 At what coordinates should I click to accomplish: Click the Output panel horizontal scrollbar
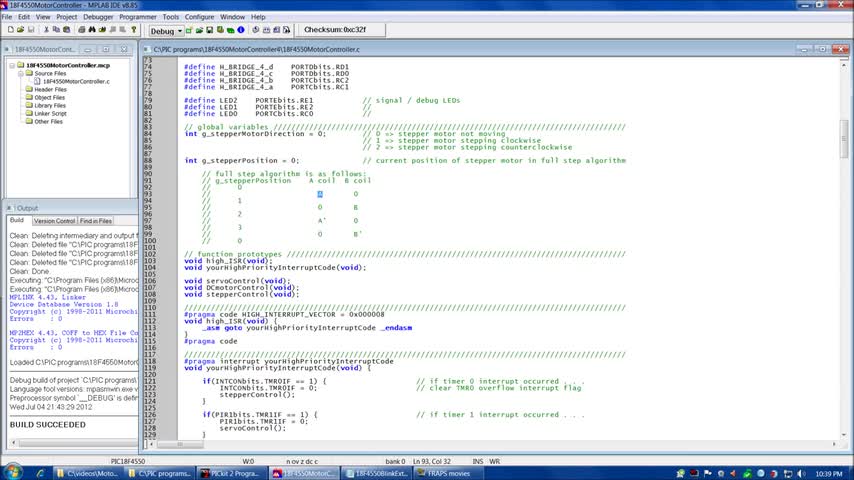pyautogui.click(x=74, y=443)
